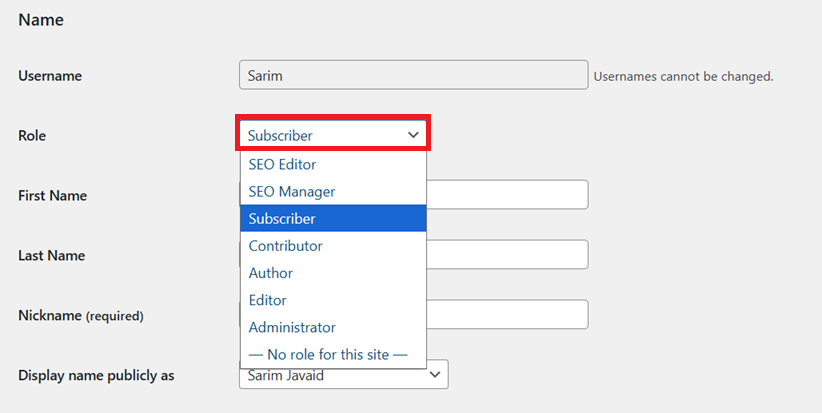Click the "Nickname (required)" label
Viewport: 822px width, 413px height.
coord(81,316)
